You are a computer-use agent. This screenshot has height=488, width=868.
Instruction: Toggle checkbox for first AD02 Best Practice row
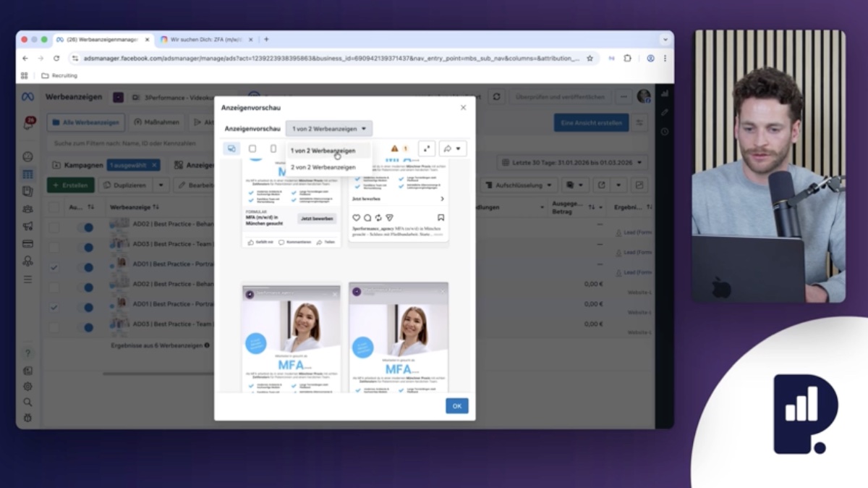point(54,227)
